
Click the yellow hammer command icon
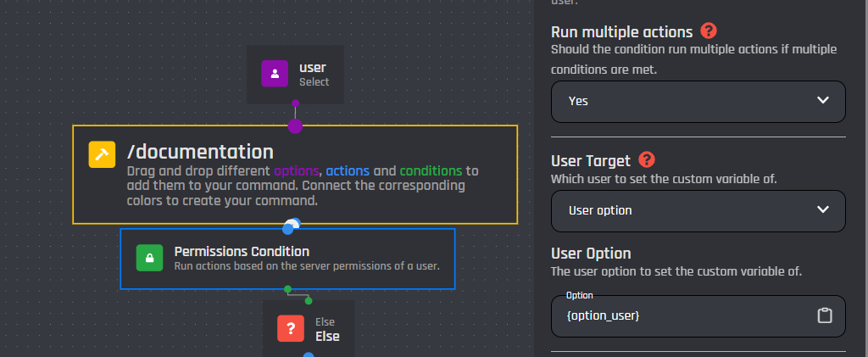tap(102, 154)
